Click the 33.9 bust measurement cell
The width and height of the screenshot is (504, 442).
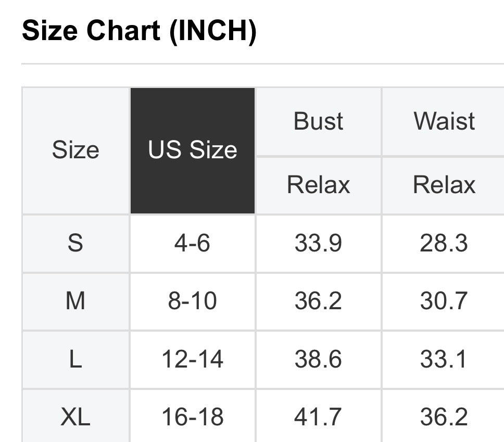pos(319,243)
